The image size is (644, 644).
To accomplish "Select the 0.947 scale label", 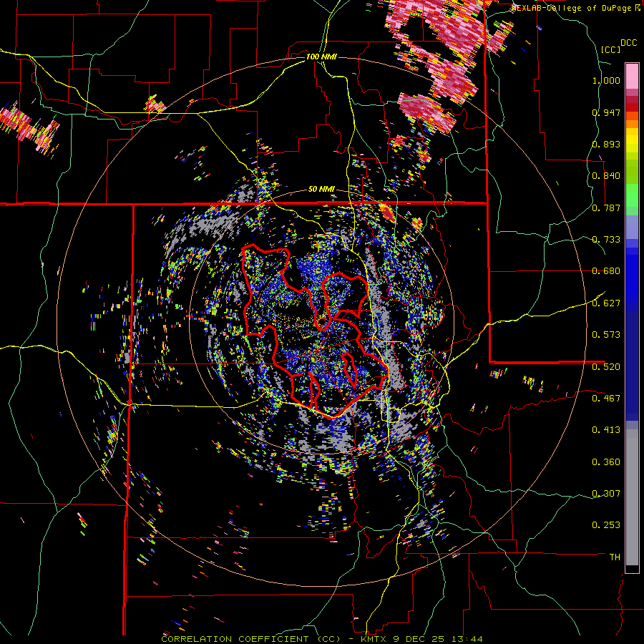I will click(606, 112).
